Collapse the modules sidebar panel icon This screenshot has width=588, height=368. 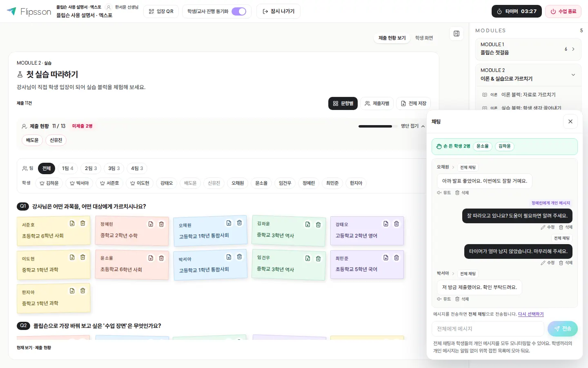click(x=457, y=34)
